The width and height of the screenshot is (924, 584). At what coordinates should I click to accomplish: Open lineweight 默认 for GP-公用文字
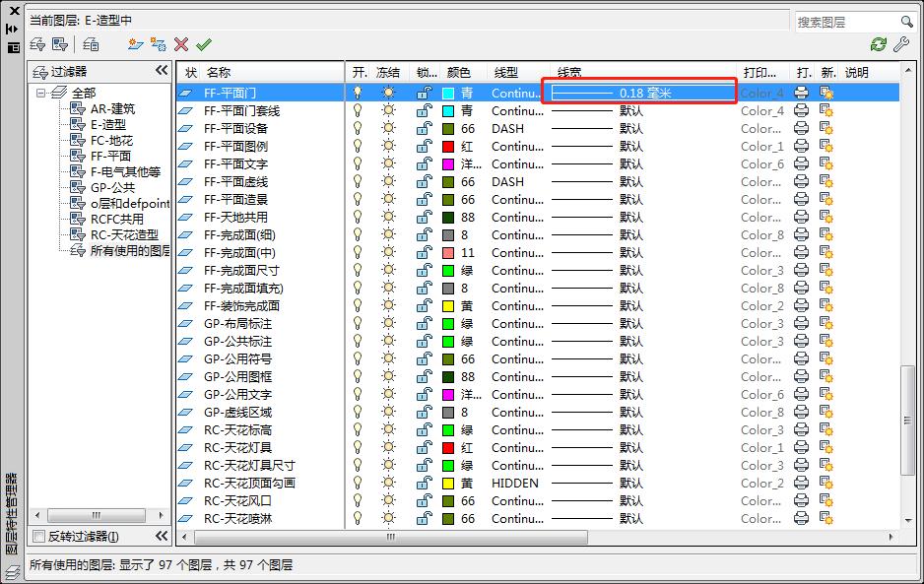[x=631, y=394]
